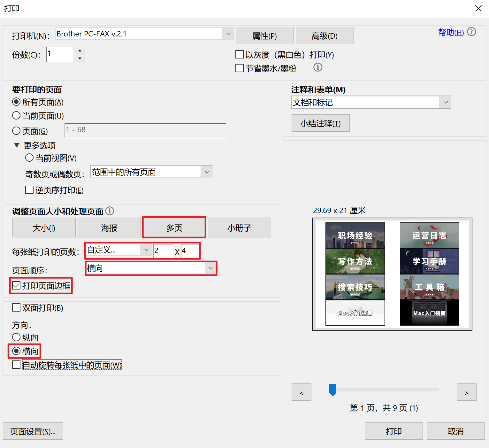Viewport: 489px width, 448px height.
Task: Select 横向 orientation radio button
Action: pyautogui.click(x=16, y=351)
